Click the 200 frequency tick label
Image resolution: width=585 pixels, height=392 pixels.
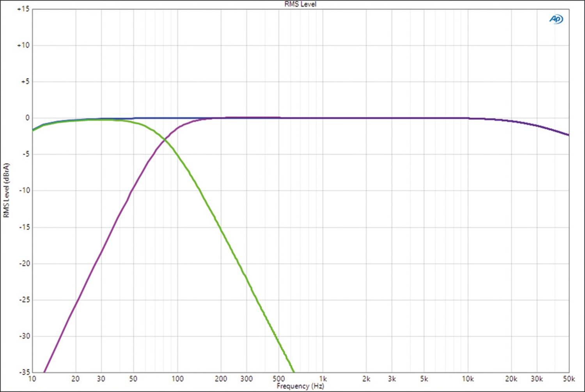(x=221, y=379)
